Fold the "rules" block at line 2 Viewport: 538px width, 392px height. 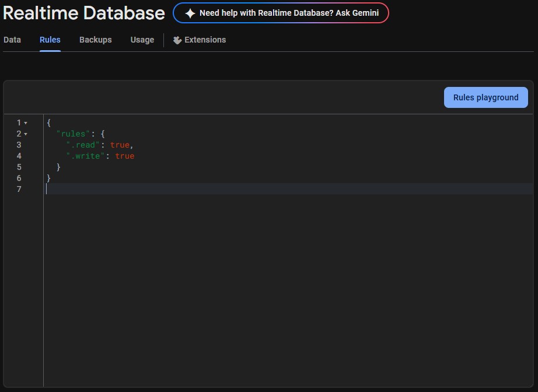click(26, 134)
